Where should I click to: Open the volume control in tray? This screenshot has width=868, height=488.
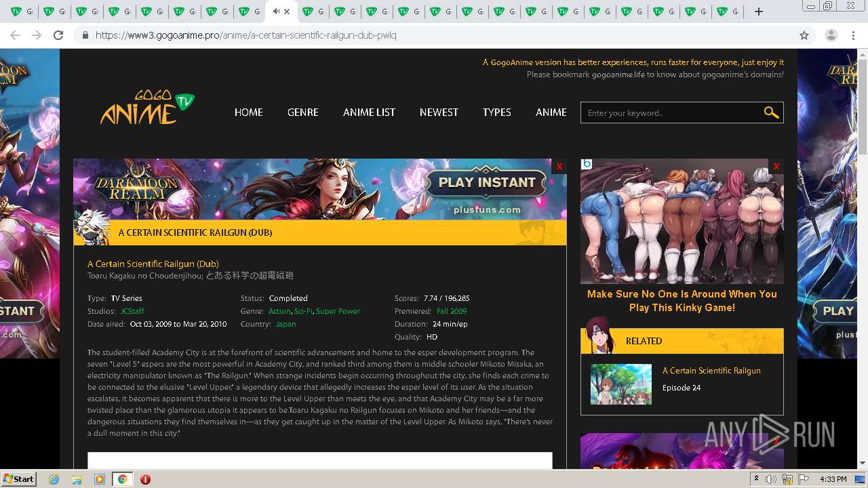pyautogui.click(x=772, y=479)
